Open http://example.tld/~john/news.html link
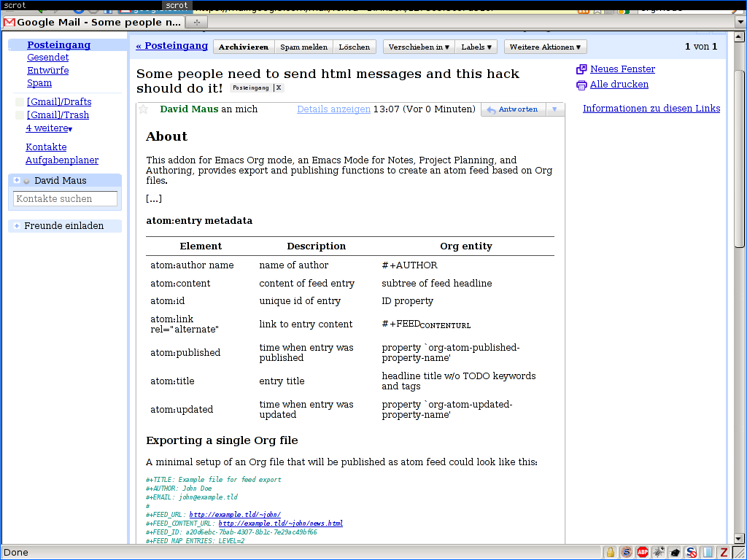 coord(281,524)
